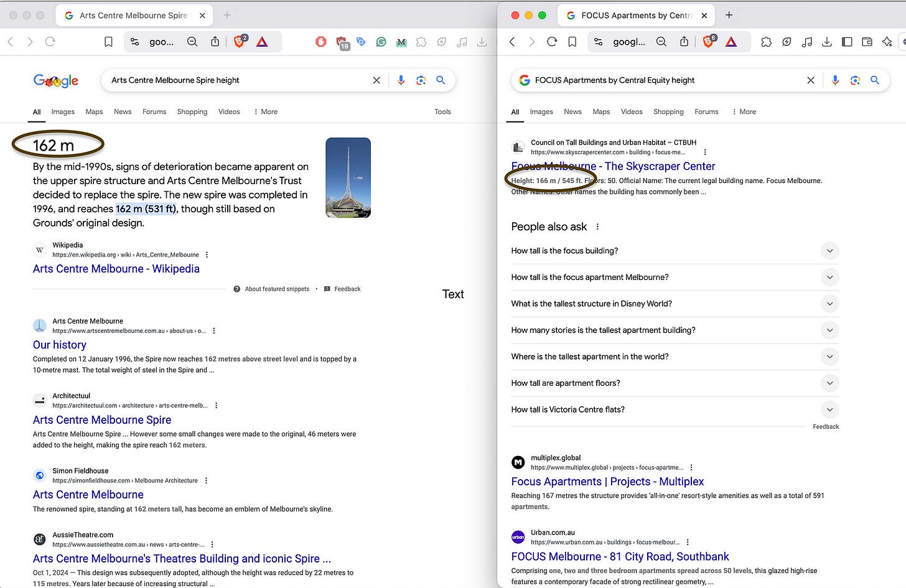Open a new tab in the FOCUS Apartments window
Image resolution: width=906 pixels, height=588 pixels.
(729, 15)
